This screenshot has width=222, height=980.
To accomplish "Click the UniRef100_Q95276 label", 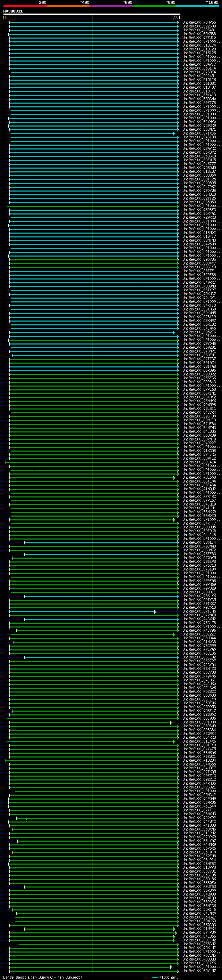I will pyautogui.click(x=199, y=332).
